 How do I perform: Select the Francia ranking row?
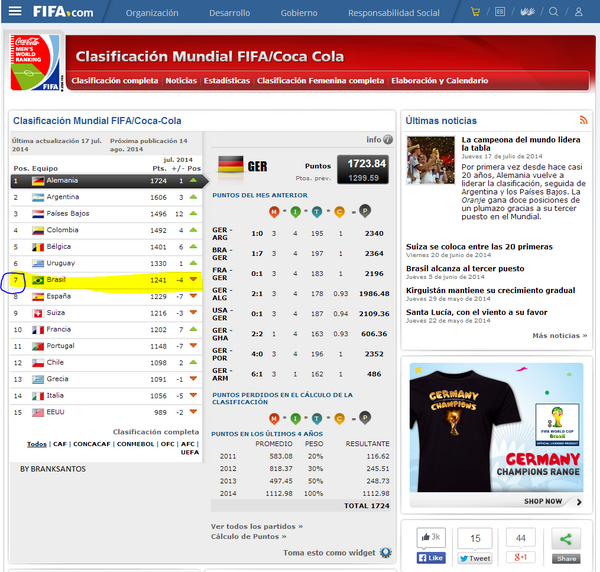106,329
